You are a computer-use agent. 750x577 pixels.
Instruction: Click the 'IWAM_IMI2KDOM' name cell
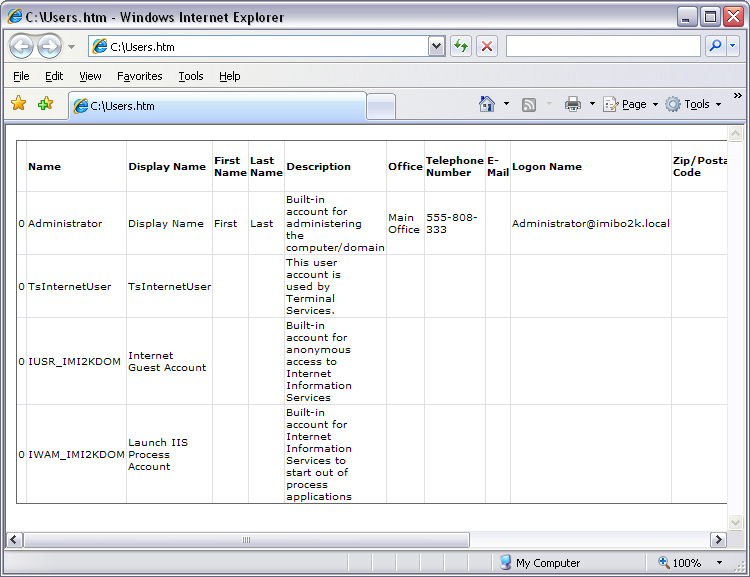pyautogui.click(x=76, y=455)
